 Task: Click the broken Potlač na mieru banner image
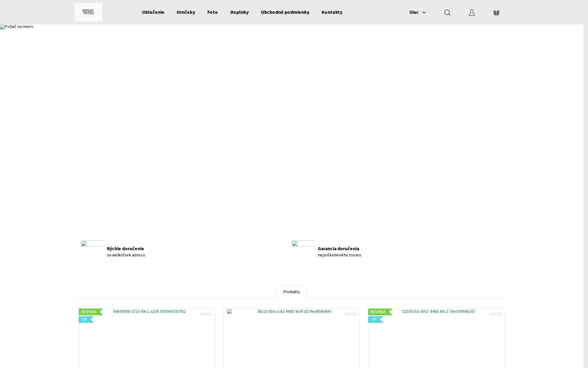[x=17, y=27]
